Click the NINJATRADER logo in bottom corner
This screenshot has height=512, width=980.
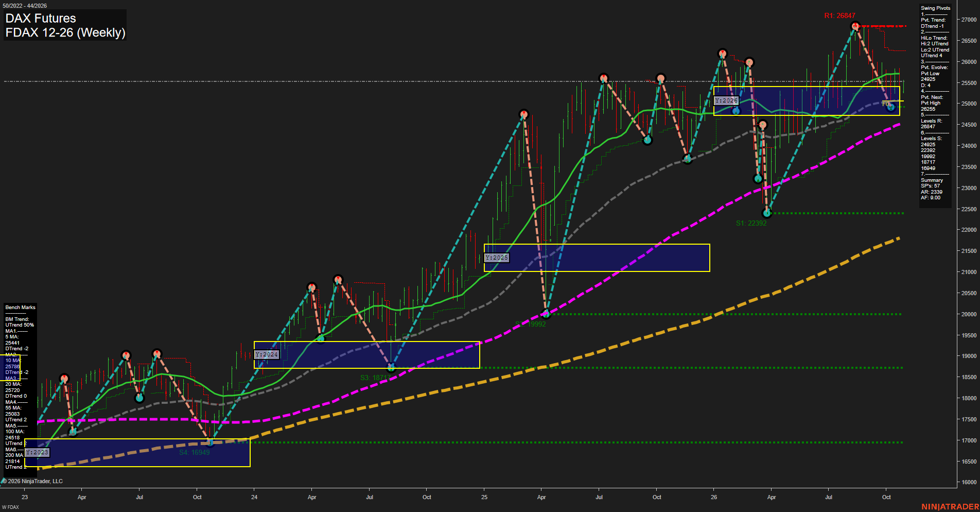[950, 507]
